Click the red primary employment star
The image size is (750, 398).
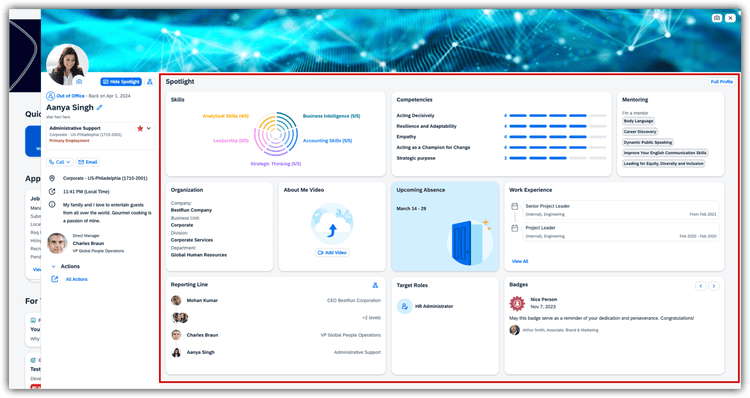(140, 128)
